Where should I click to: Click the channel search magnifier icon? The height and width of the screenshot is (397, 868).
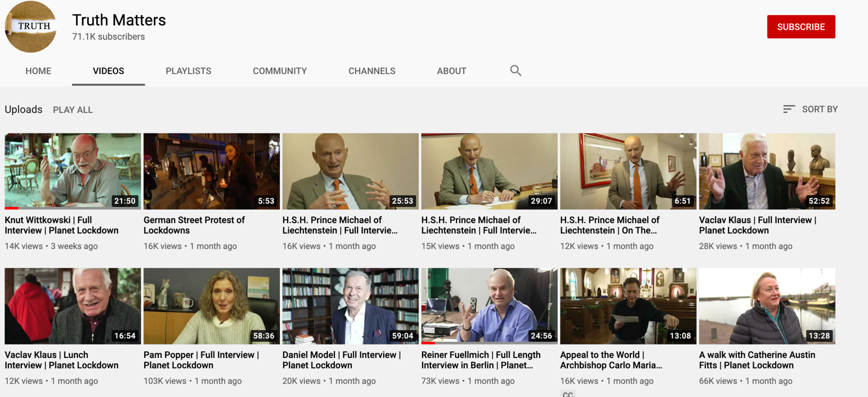click(515, 71)
